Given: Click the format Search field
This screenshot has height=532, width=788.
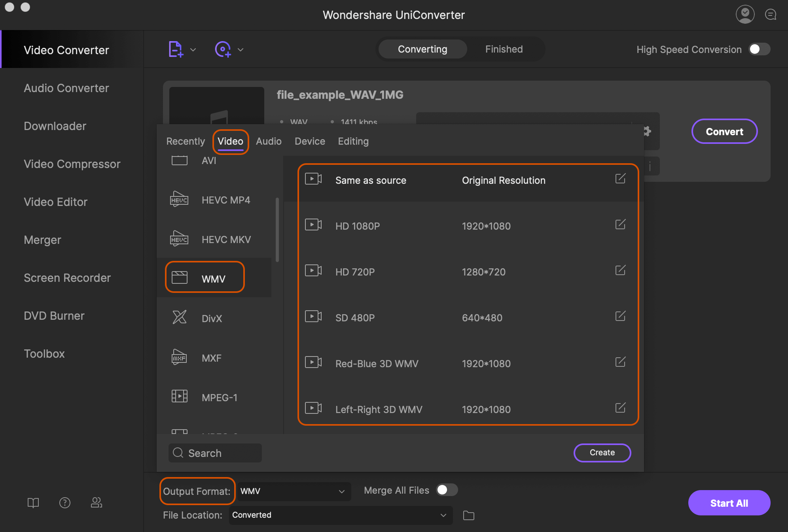Looking at the screenshot, I should pyautogui.click(x=215, y=453).
